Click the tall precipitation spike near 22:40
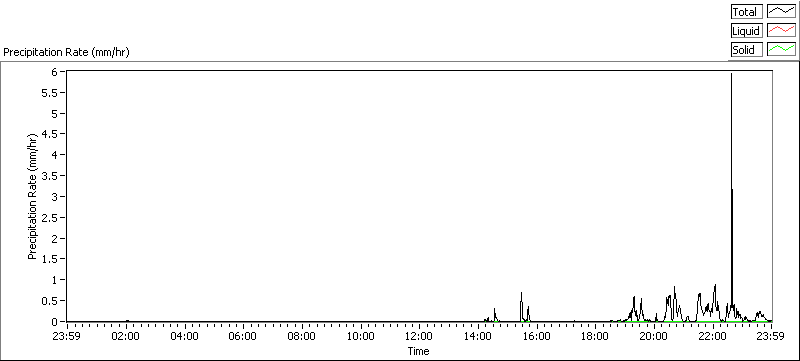The width and height of the screenshot is (800, 361). (732, 196)
